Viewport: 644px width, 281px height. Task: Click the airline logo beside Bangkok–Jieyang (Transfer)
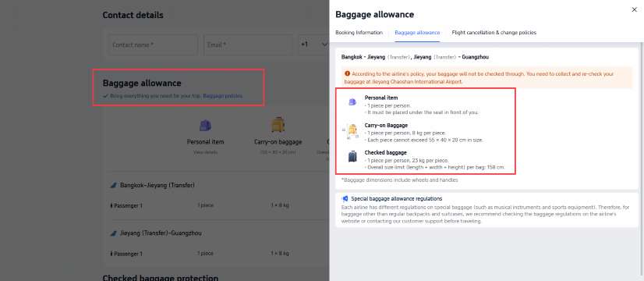tap(113, 186)
